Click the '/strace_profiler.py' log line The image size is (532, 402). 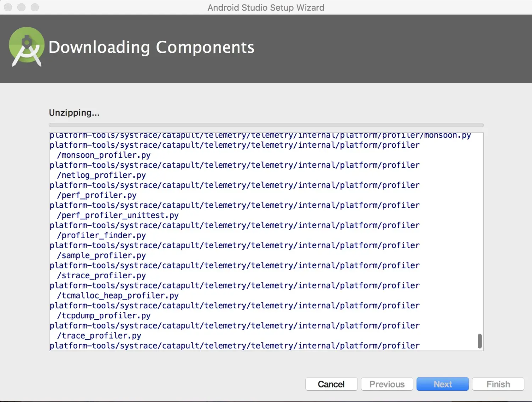coord(101,275)
